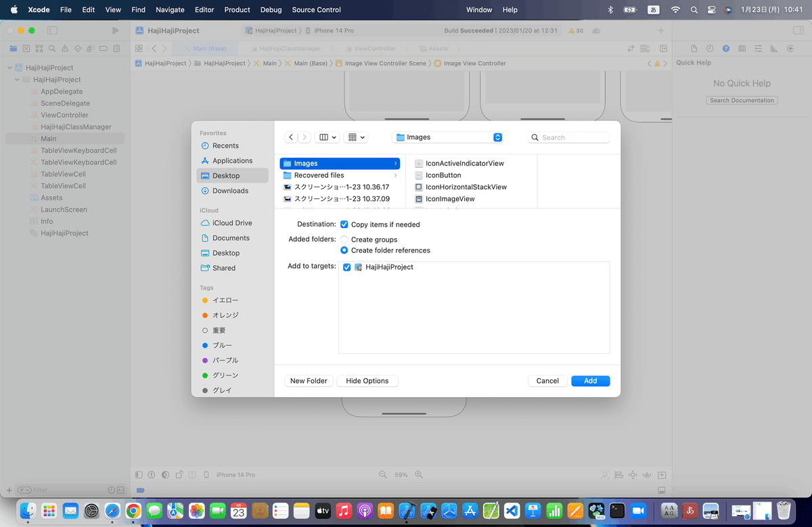Select Assets in project navigator
The height and width of the screenshot is (527, 812).
pyautogui.click(x=51, y=198)
